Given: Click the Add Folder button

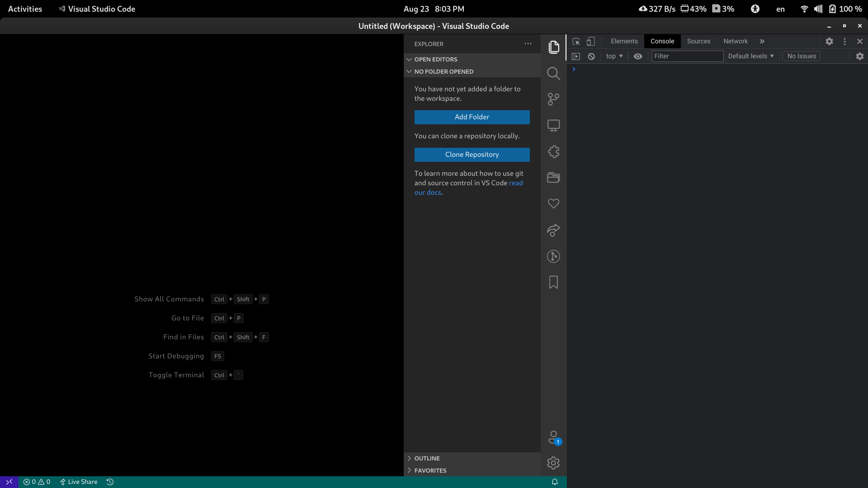Looking at the screenshot, I should coord(472,117).
